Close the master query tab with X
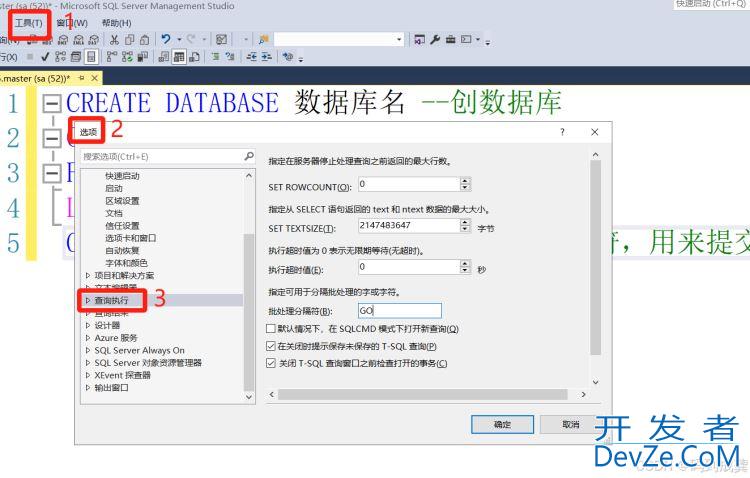The width and height of the screenshot is (750, 478). tap(95, 78)
